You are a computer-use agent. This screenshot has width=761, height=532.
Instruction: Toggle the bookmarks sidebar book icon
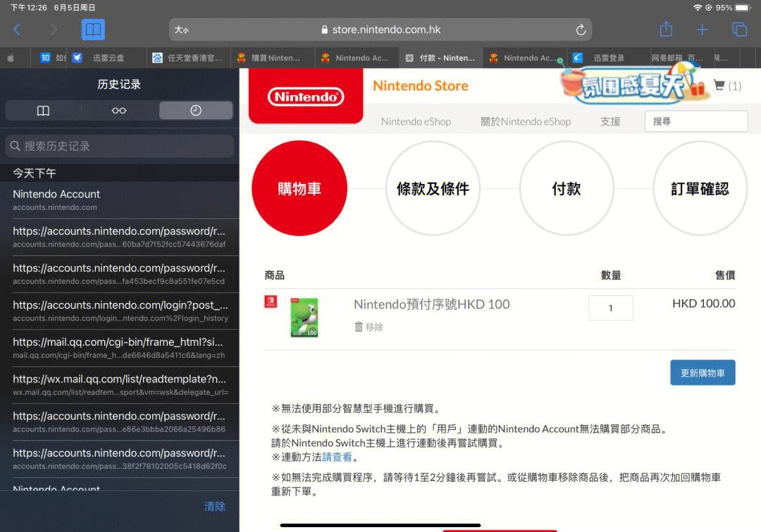(93, 30)
